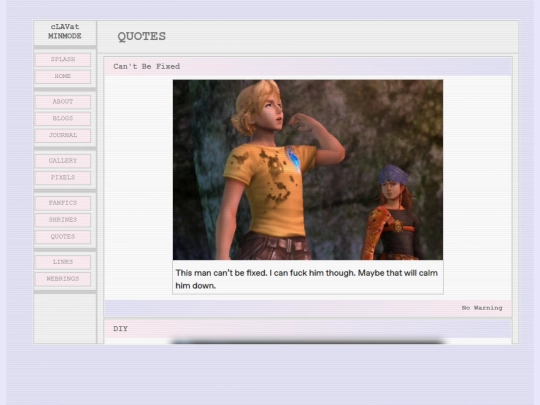This screenshot has height=405, width=540.
Task: Open the GALLERY section
Action: (63, 161)
